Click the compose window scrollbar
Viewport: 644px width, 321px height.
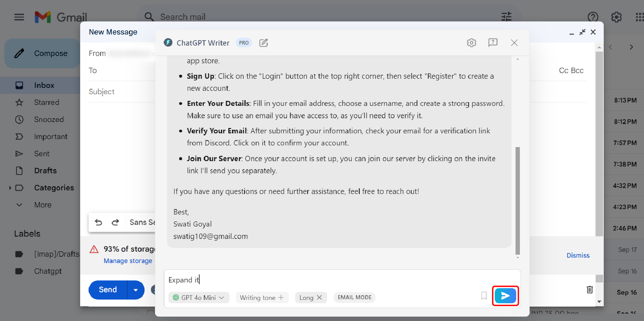click(599, 144)
